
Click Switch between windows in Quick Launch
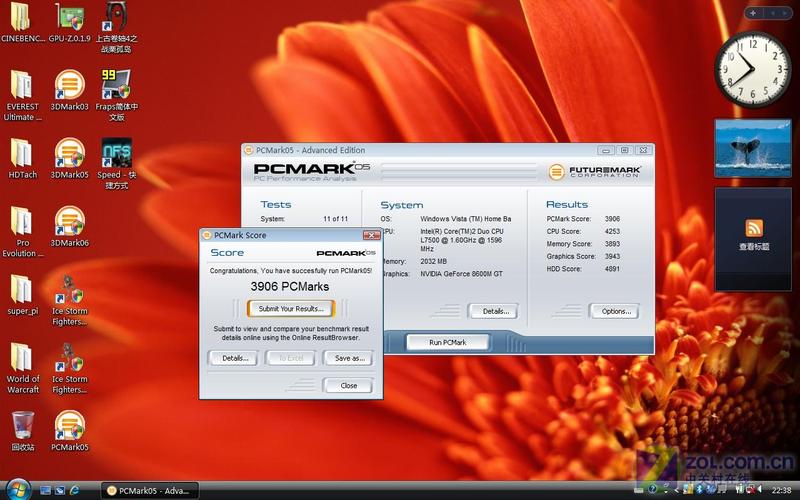(x=60, y=491)
